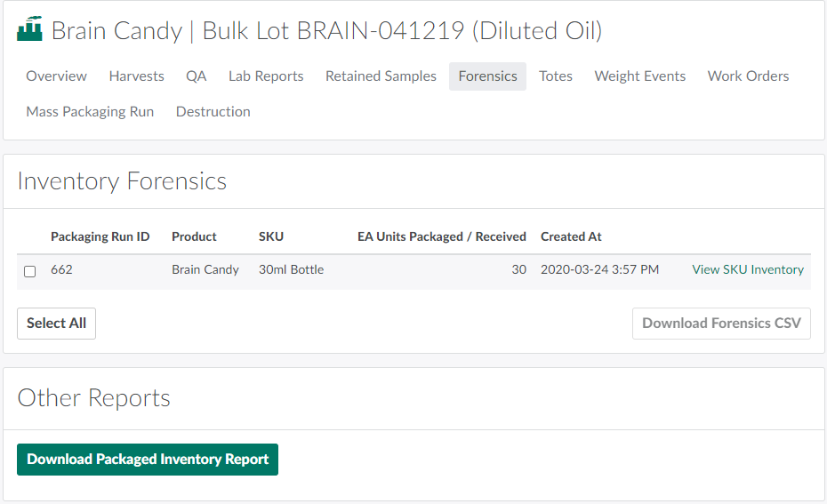The height and width of the screenshot is (504, 827).
Task: Click the Created At column header
Action: 571,236
